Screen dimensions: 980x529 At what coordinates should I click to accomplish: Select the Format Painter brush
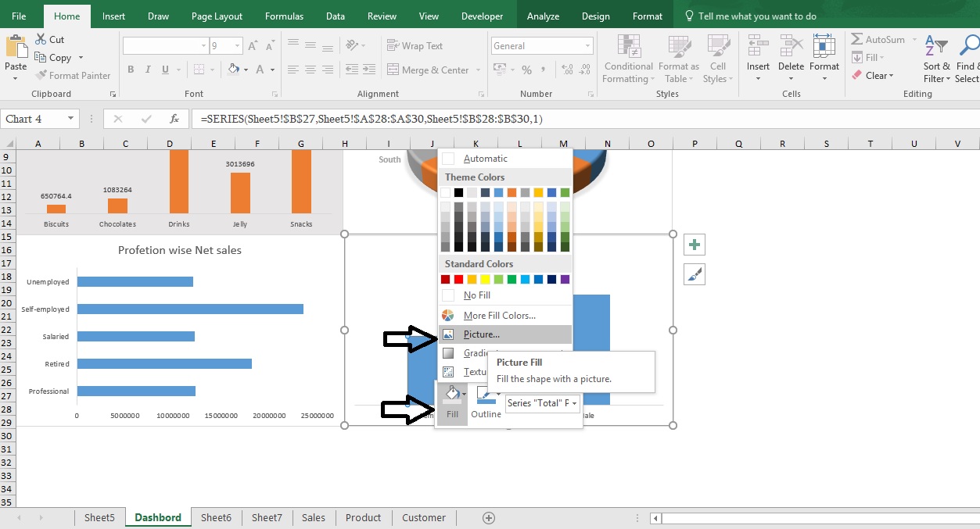click(x=41, y=75)
